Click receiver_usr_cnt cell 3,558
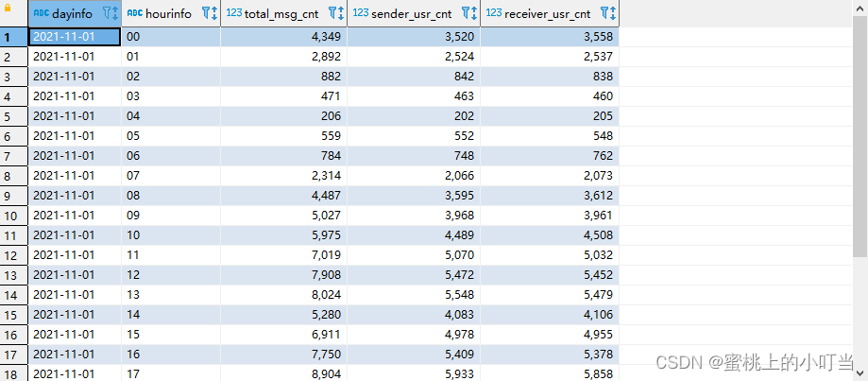This screenshot has width=868, height=381. pos(550,37)
